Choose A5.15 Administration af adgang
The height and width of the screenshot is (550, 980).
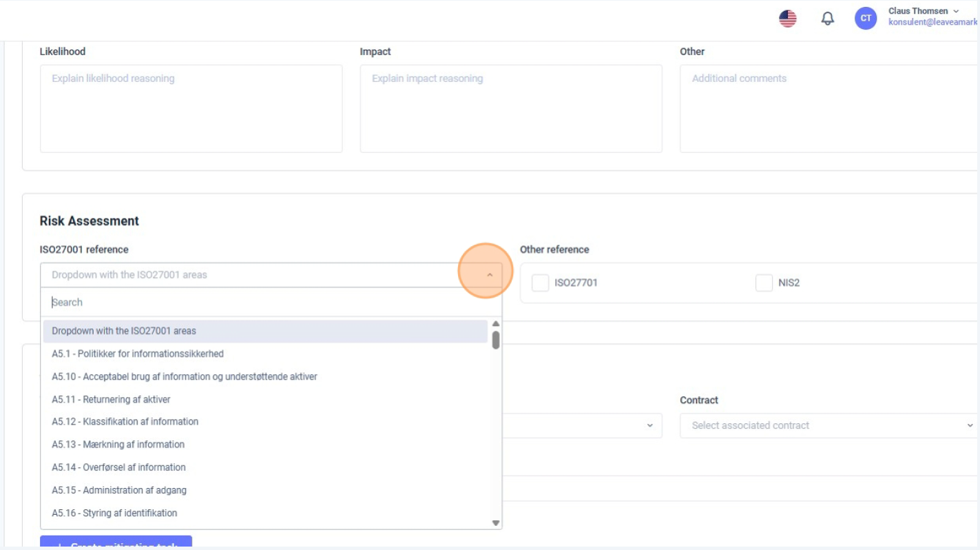pos(119,490)
